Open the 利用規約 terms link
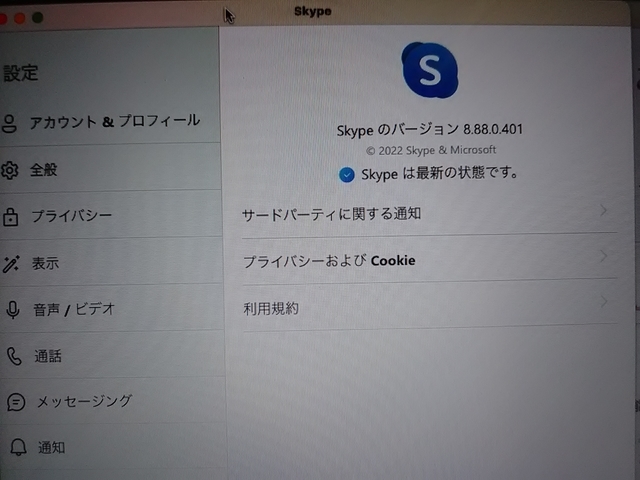Image resolution: width=640 pixels, height=480 pixels. [x=430, y=305]
